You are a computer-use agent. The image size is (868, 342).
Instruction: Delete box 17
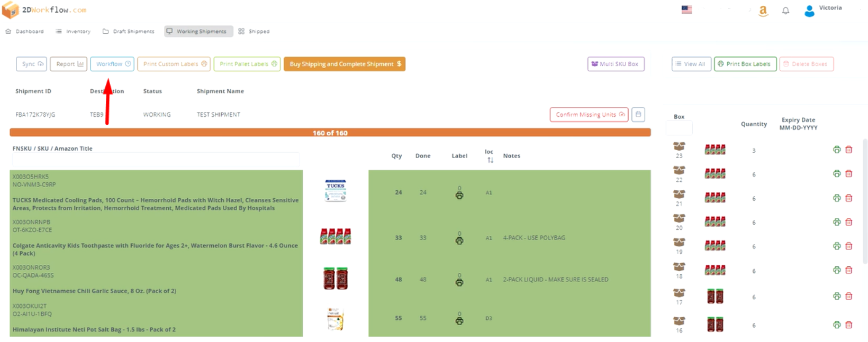849,296
